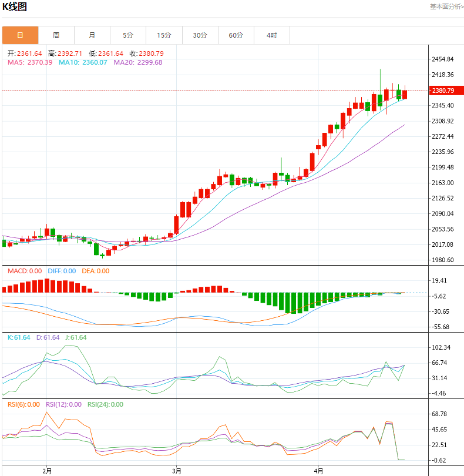Select the MACD indicator label

(x=24, y=271)
